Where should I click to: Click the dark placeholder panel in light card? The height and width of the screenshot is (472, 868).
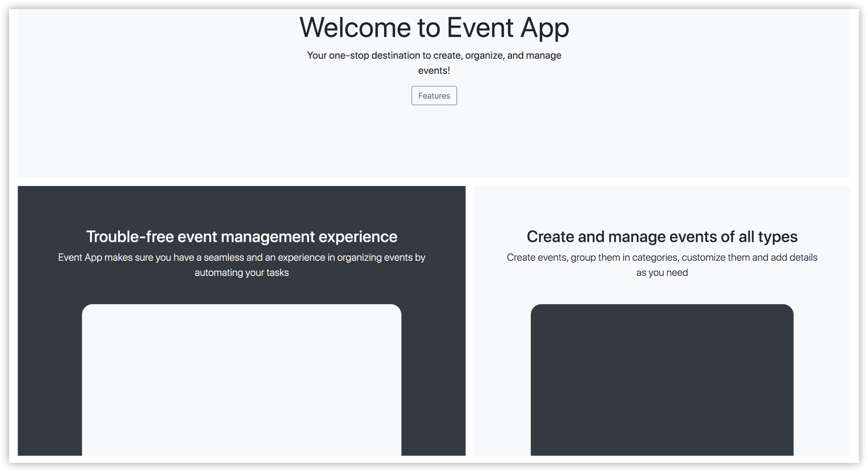[662, 380]
